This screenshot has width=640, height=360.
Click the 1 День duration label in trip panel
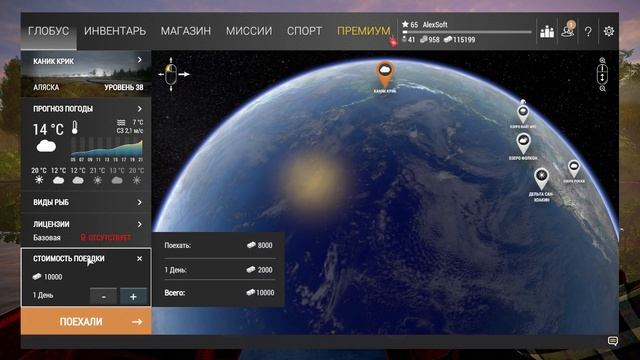43,295
